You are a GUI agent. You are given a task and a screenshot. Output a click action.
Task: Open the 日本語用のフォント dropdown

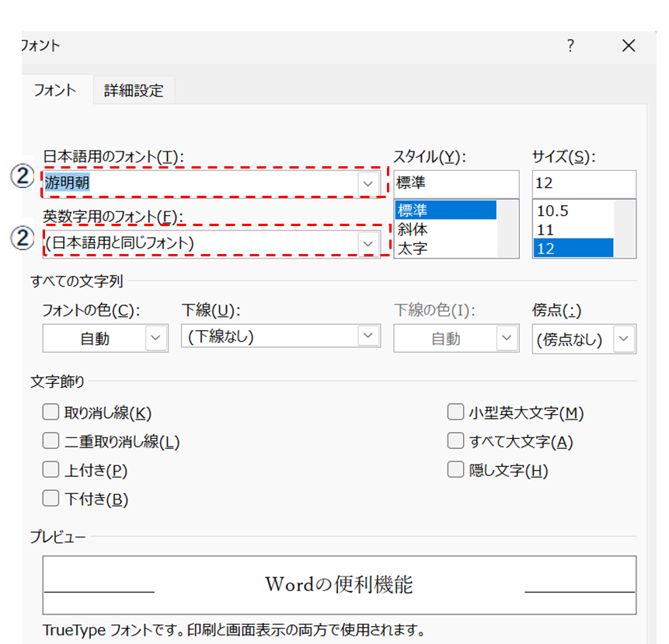point(368,184)
